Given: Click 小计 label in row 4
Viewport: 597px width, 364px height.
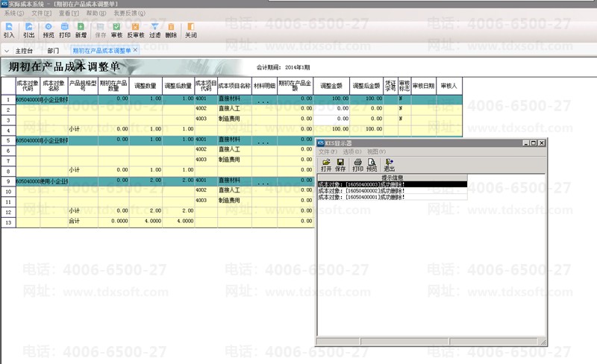Looking at the screenshot, I should 74,129.
